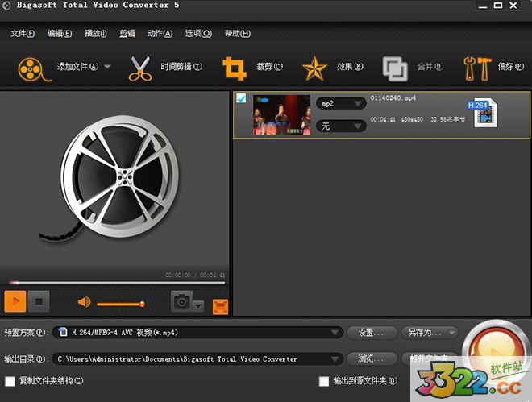Click the preview time counter 00:00:00 / 00:04:41
The image size is (532, 402).
click(x=195, y=275)
